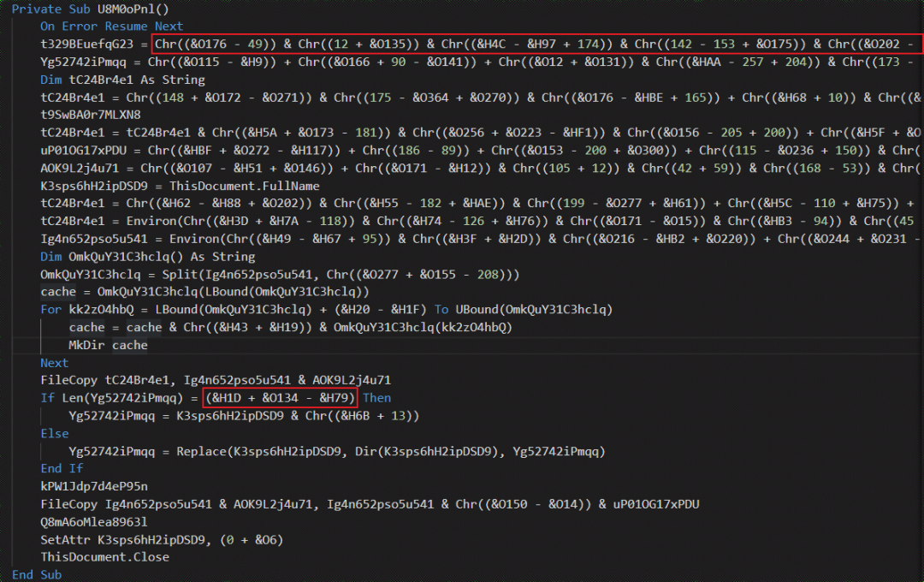Click ThisDocument.FullName text

244,186
